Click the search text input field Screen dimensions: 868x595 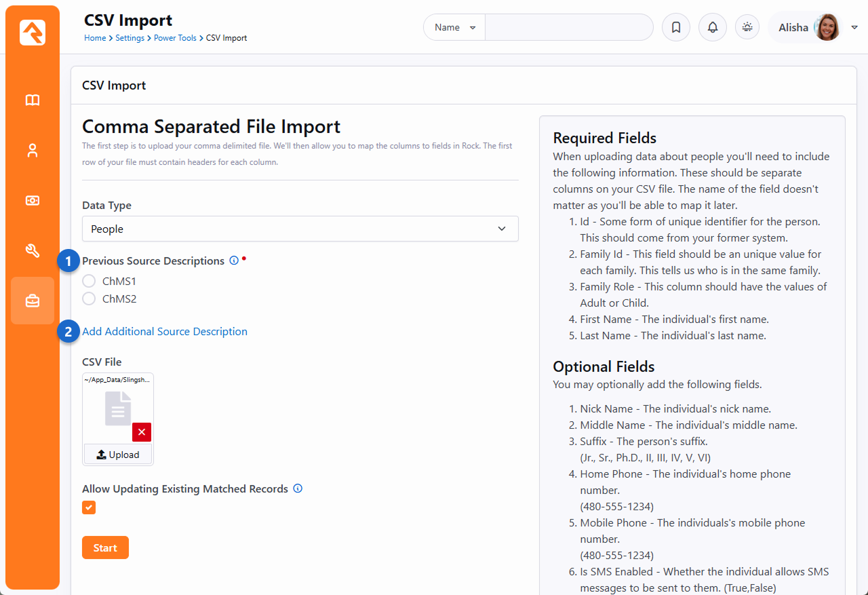(x=568, y=28)
